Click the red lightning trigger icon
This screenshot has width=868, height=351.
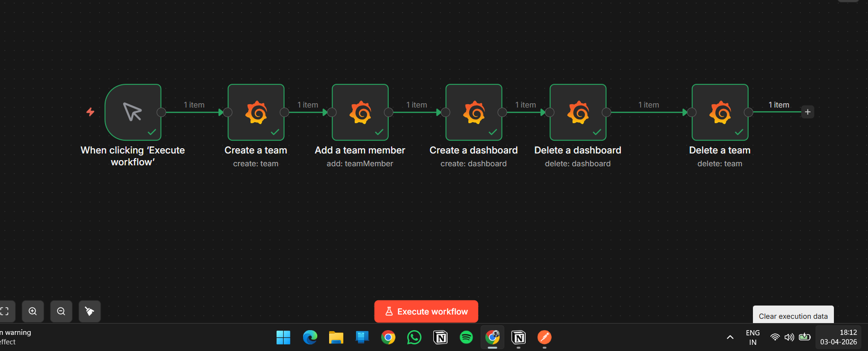(90, 112)
